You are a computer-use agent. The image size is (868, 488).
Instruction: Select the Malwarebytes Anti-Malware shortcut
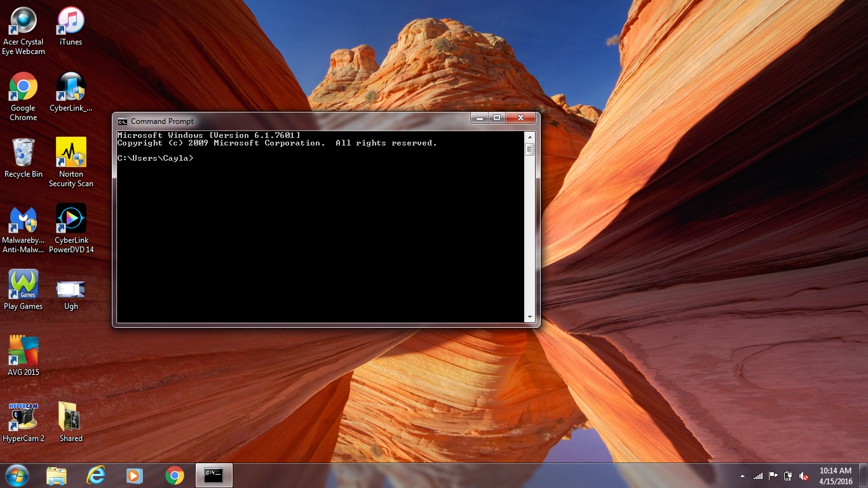[24, 229]
